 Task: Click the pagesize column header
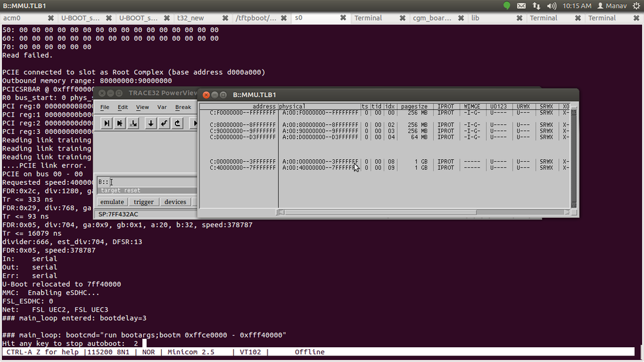414,106
